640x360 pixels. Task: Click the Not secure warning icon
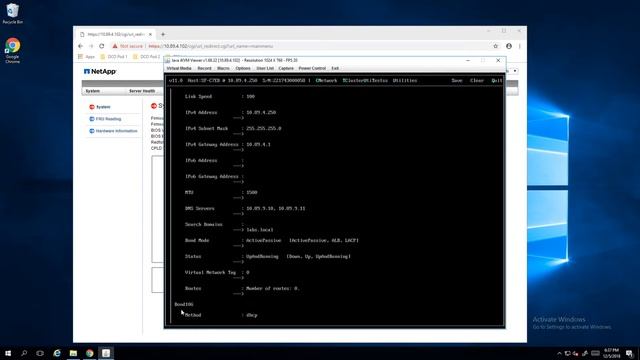[115, 46]
